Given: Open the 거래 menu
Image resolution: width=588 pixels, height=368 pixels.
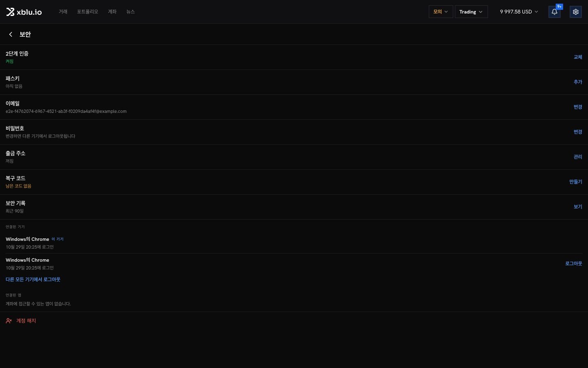Looking at the screenshot, I should (x=63, y=12).
